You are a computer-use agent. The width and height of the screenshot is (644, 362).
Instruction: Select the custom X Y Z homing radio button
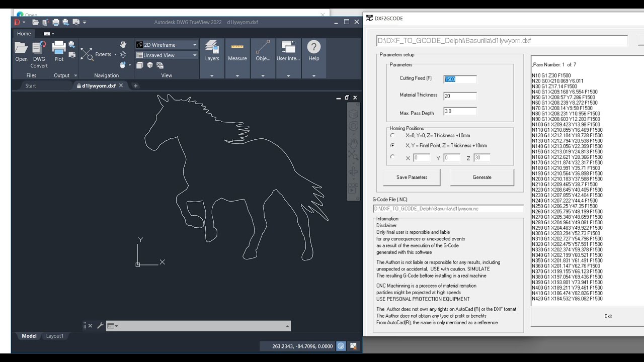pos(393,157)
